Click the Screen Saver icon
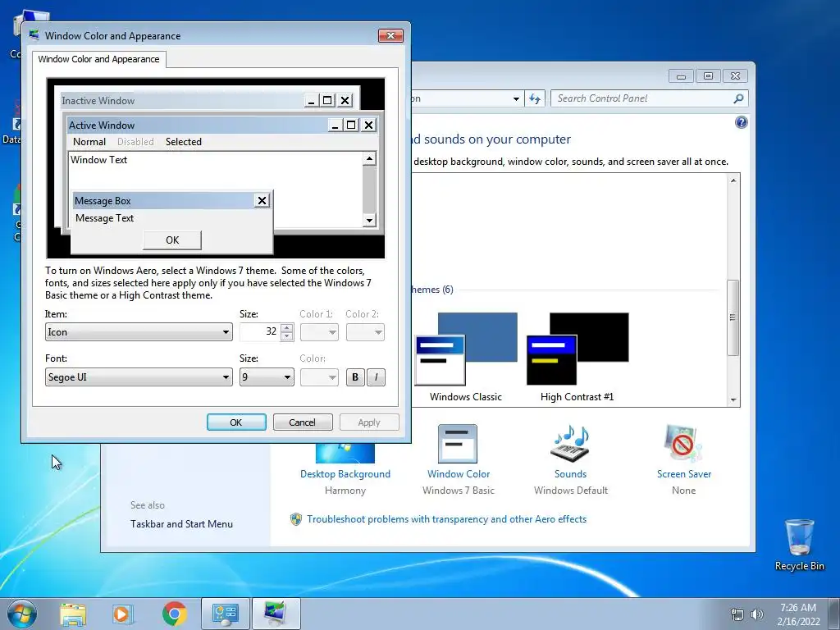The width and height of the screenshot is (840, 630). 682,444
